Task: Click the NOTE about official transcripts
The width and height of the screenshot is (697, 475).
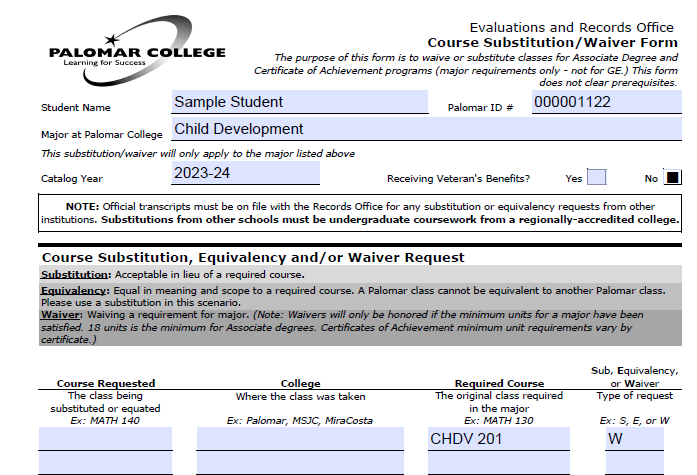Action: click(x=361, y=212)
